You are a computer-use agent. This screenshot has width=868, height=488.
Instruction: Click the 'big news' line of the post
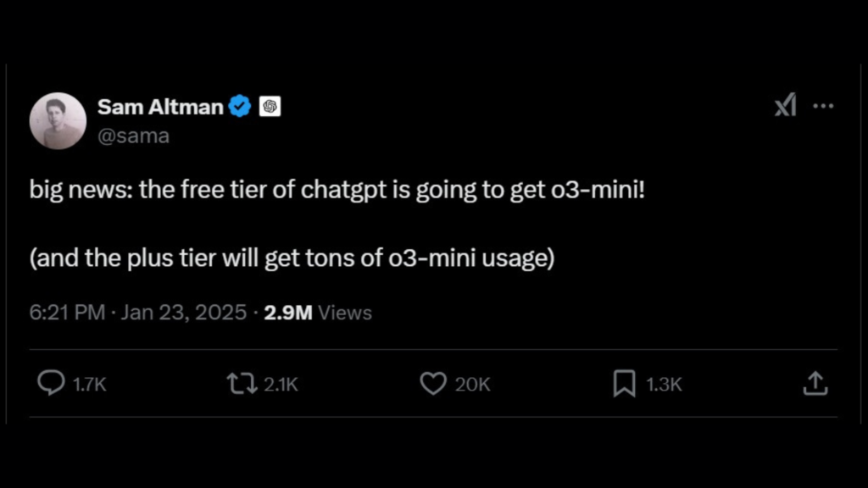point(337,191)
